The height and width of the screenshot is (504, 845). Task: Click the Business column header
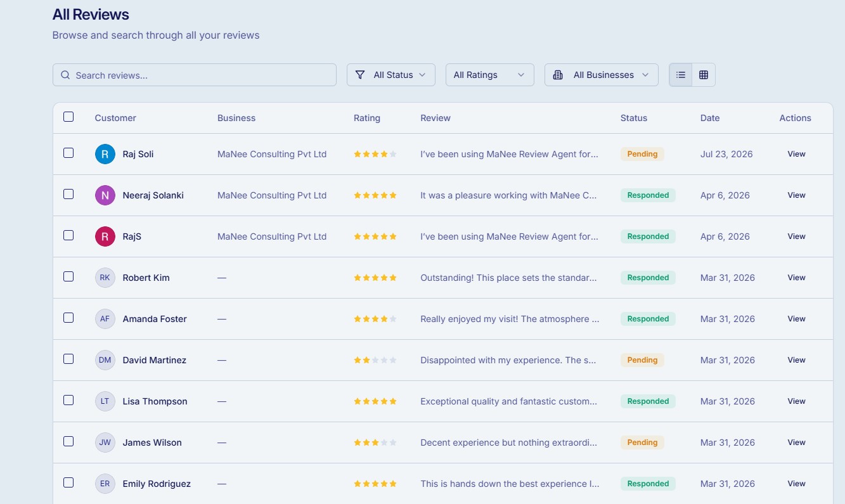click(x=236, y=118)
